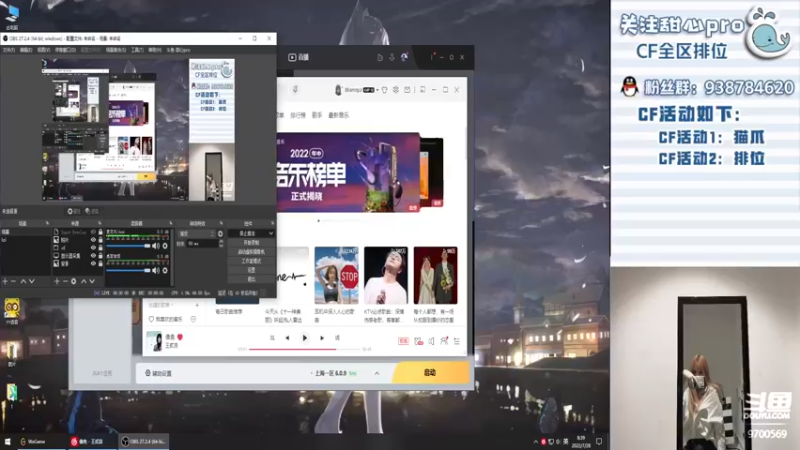Add a new scene in OBS
Image resolution: width=800 pixels, height=450 pixels.
coord(5,281)
